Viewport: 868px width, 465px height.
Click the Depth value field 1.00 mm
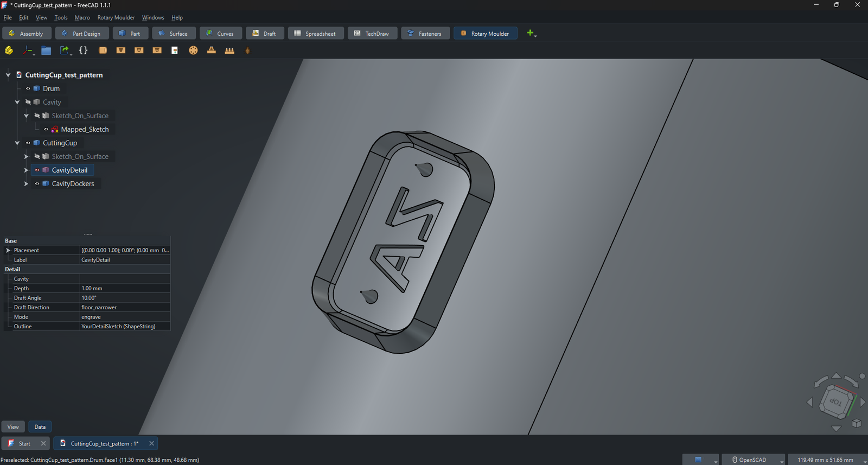coord(125,288)
